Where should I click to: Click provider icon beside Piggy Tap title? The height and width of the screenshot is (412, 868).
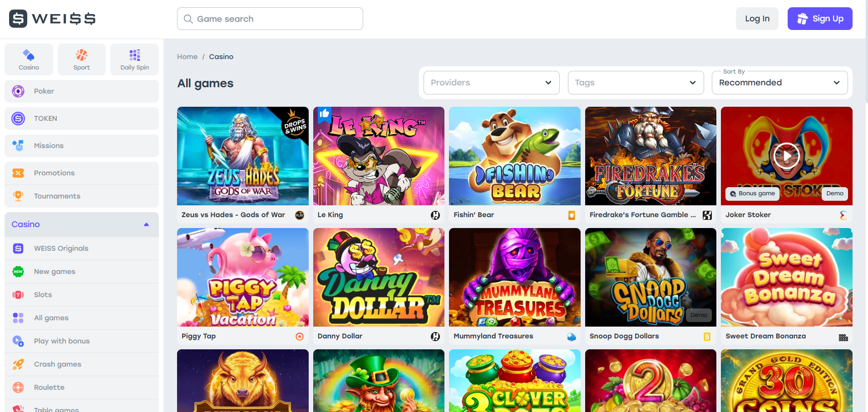pyautogui.click(x=300, y=337)
